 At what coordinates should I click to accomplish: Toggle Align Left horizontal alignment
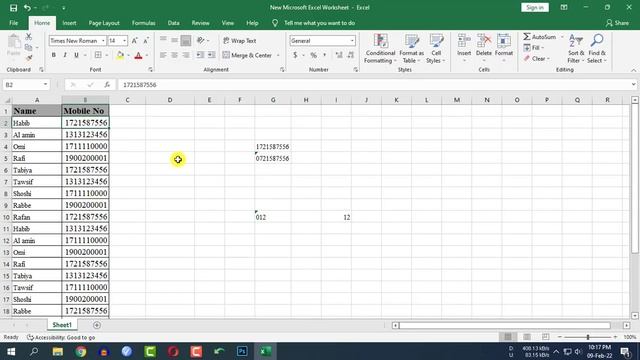(163, 55)
